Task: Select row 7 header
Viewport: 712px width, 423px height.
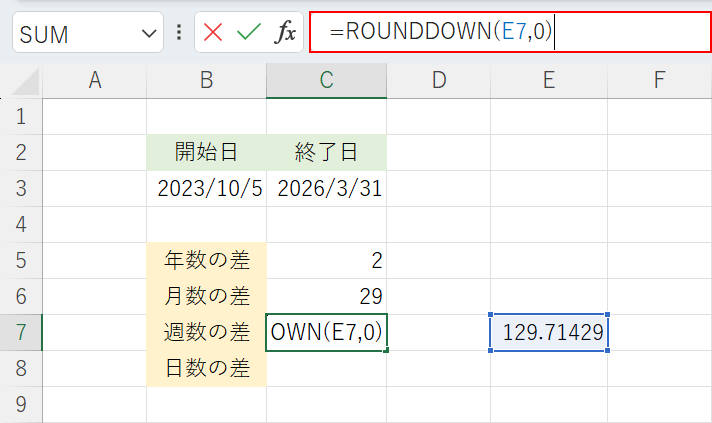Action: [21, 333]
